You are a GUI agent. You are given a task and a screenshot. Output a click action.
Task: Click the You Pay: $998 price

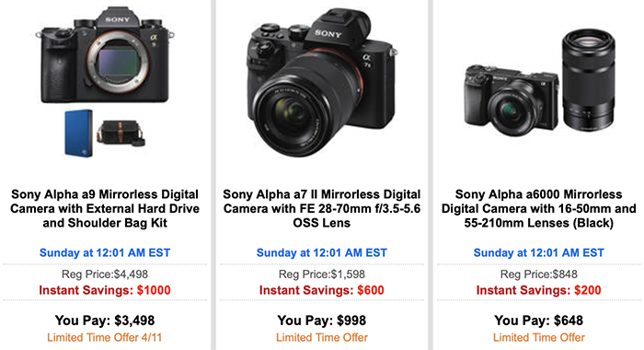pos(322,320)
